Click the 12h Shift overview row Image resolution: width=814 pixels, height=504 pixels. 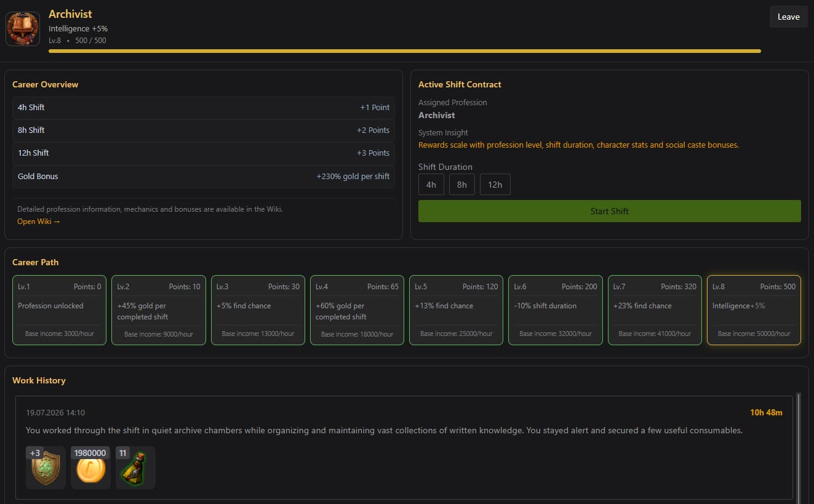(x=204, y=153)
